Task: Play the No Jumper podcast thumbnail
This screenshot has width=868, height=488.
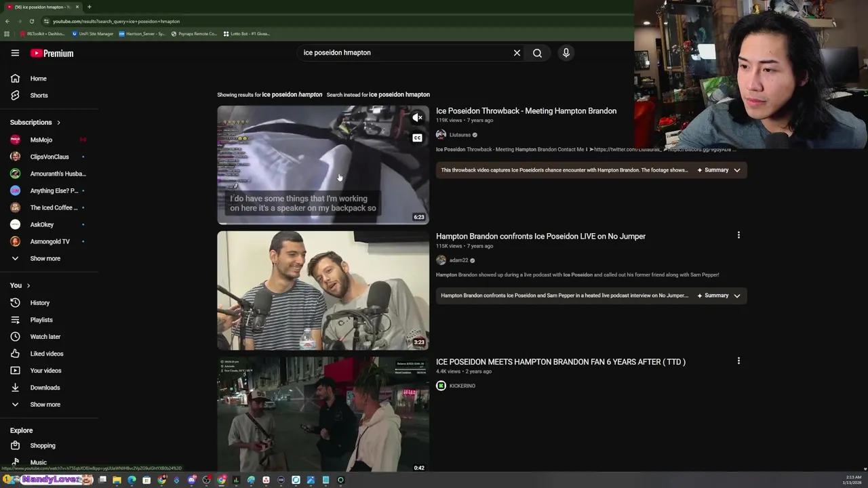Action: [x=323, y=290]
